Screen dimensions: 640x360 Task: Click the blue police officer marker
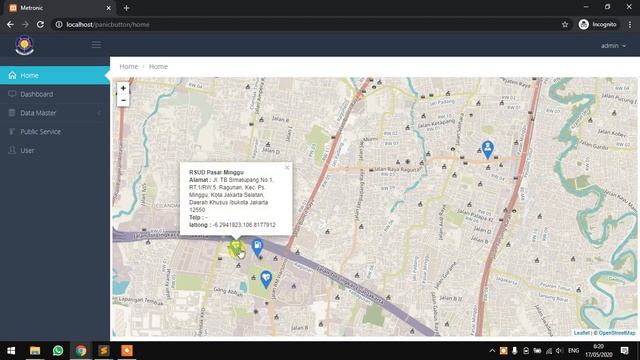[x=488, y=149]
